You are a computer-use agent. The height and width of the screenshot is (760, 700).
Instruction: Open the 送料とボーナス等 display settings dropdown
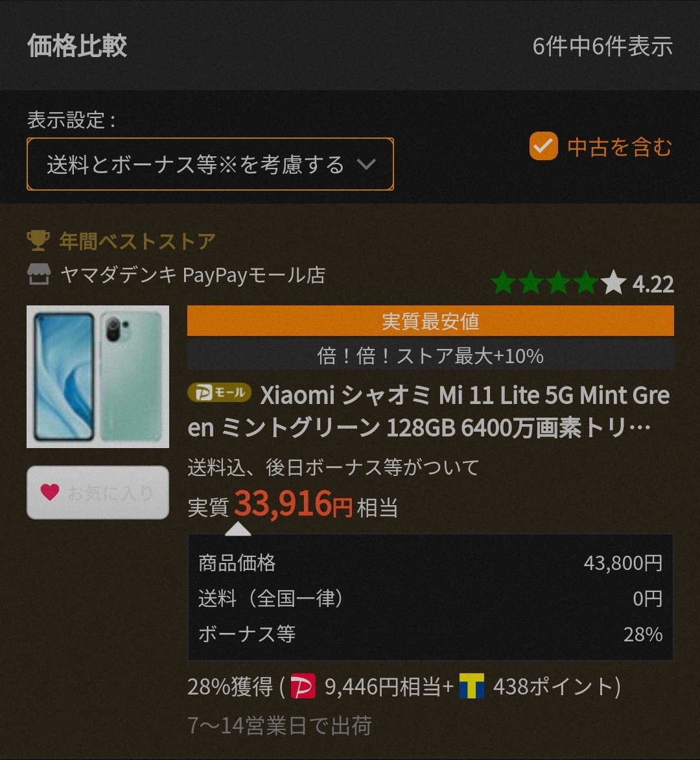point(210,164)
